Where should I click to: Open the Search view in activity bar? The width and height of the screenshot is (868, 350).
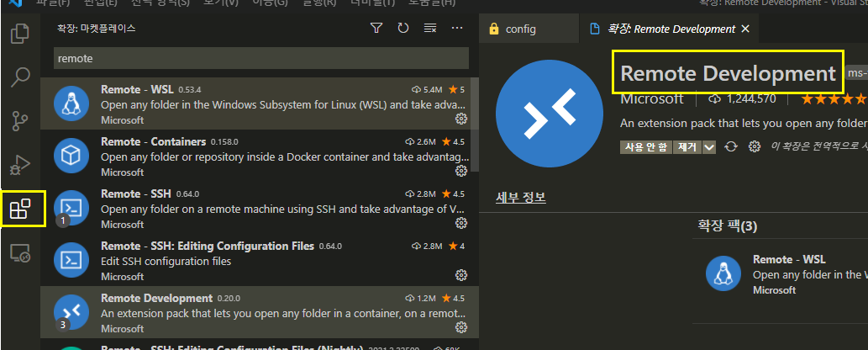click(20, 77)
